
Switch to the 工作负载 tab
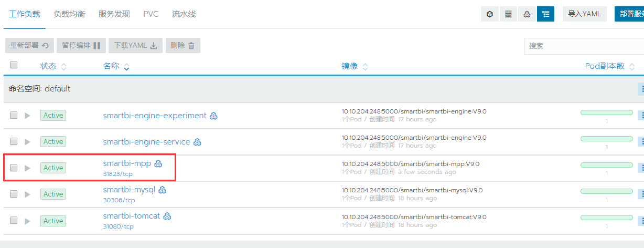click(x=25, y=14)
